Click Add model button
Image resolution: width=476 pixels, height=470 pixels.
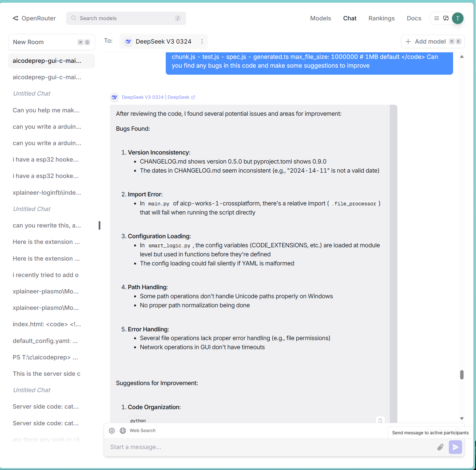(x=433, y=42)
